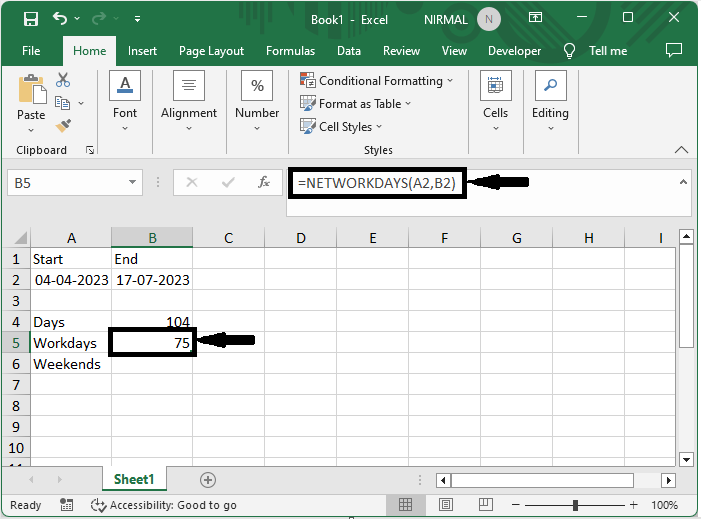
Task: Expand the Font group
Action: click(x=125, y=101)
